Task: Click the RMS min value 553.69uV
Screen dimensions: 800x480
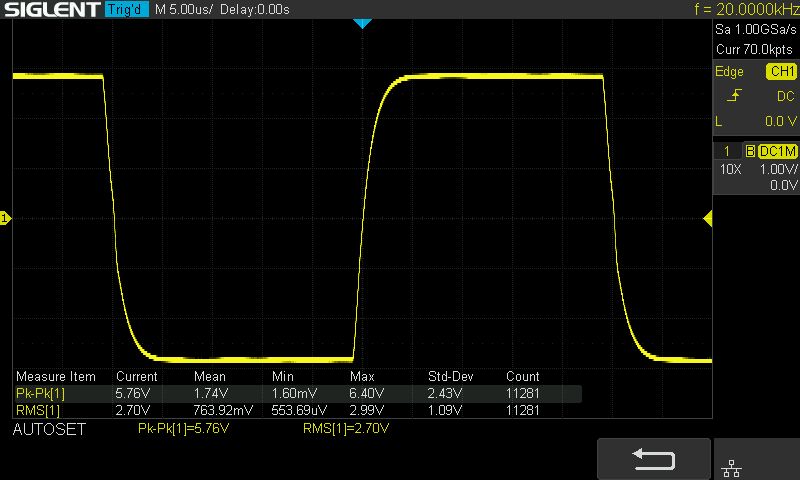Action: (299, 410)
